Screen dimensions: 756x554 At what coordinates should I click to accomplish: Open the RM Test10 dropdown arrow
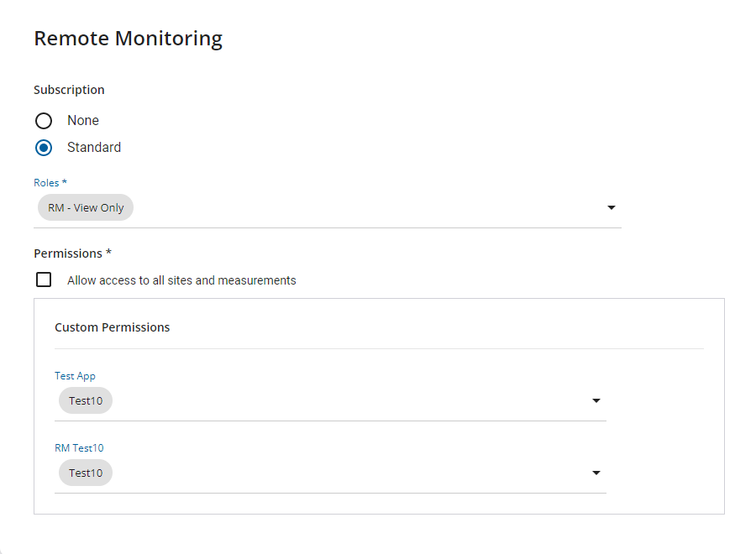[x=596, y=473]
